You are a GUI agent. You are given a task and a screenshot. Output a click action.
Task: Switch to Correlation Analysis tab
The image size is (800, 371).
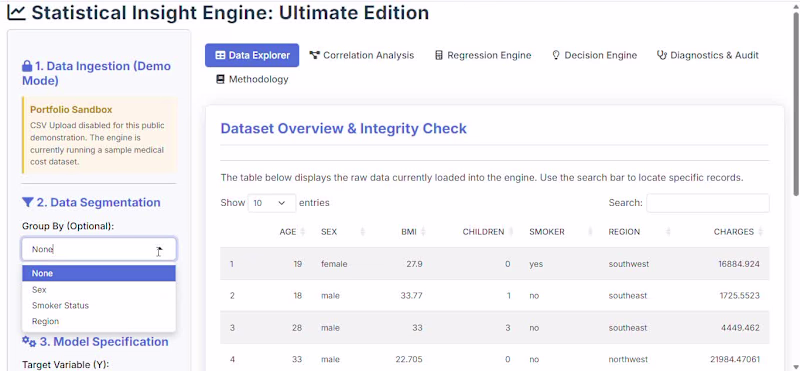point(362,55)
